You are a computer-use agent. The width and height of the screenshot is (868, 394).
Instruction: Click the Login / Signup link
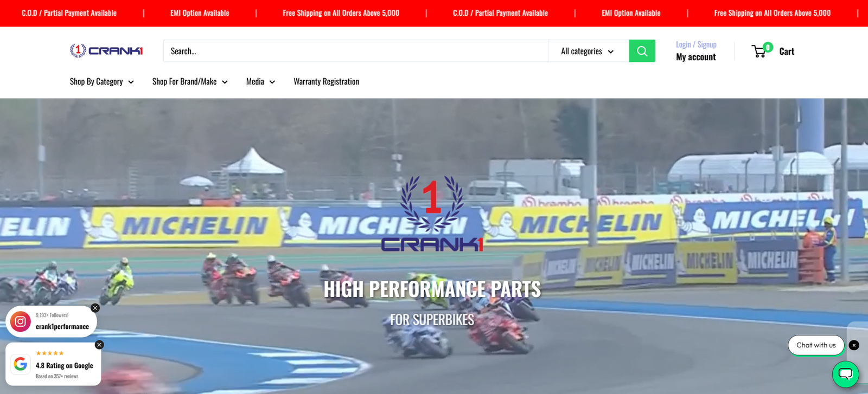coord(696,44)
